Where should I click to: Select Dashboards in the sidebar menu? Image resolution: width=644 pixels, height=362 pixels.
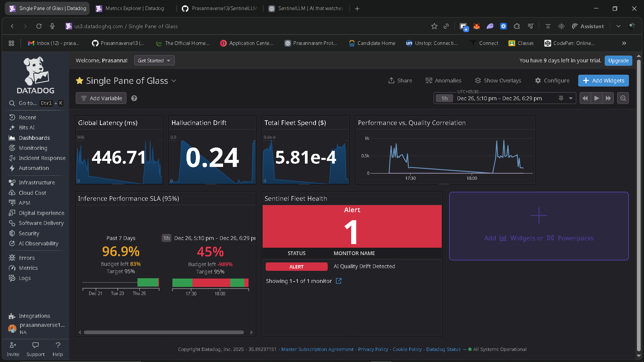click(x=34, y=138)
